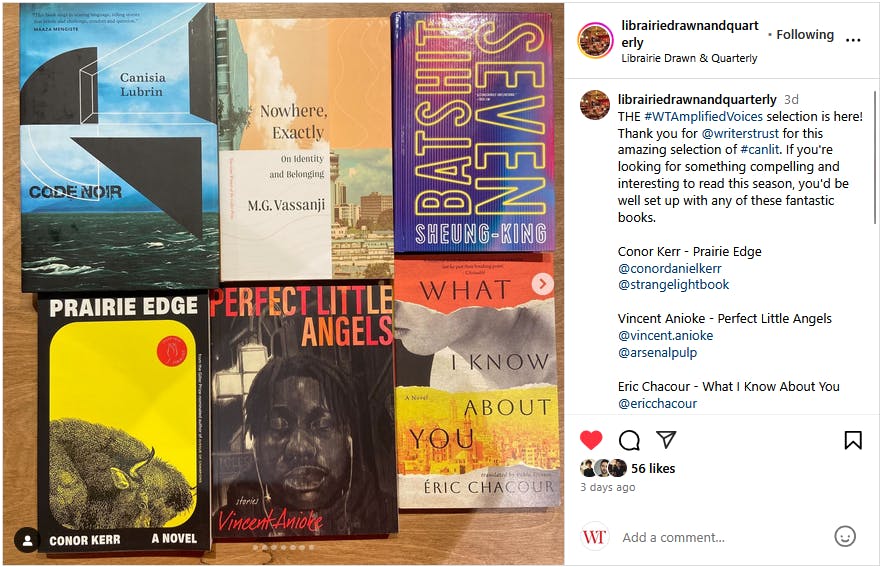The height and width of the screenshot is (567, 881).
Task: Save the post with the bookmark icon
Action: (853, 440)
